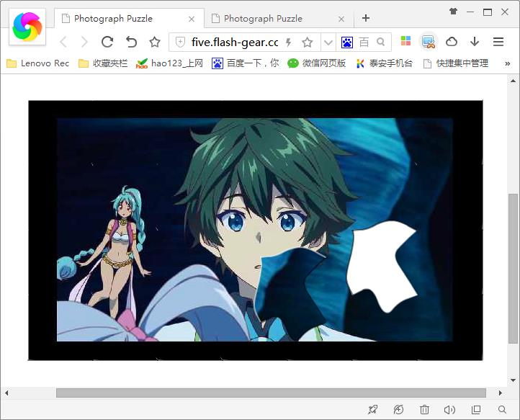
Task: Click the shield security icon in address bar
Action: (180, 42)
